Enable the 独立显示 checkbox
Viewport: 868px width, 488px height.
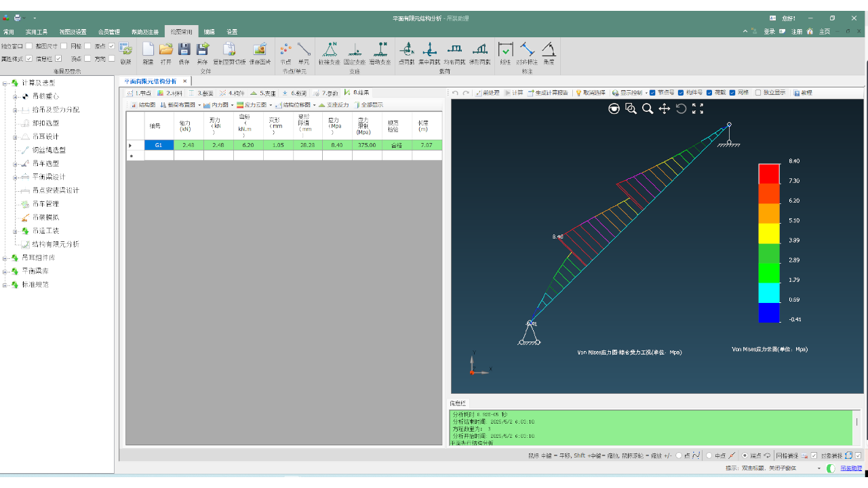[x=758, y=93]
